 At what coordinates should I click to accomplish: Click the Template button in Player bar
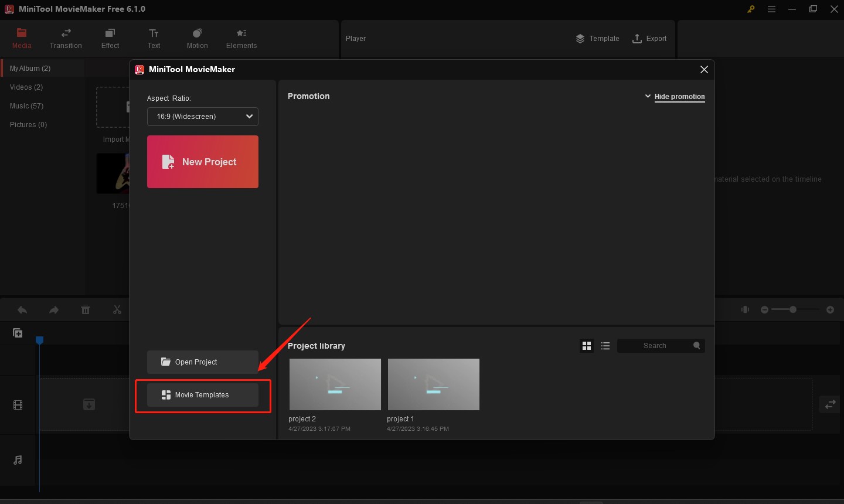[597, 39]
